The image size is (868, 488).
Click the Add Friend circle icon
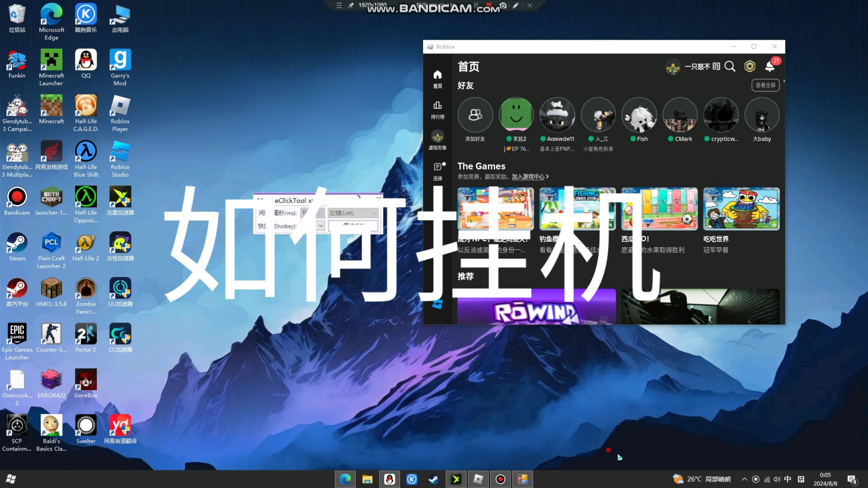pyautogui.click(x=475, y=115)
